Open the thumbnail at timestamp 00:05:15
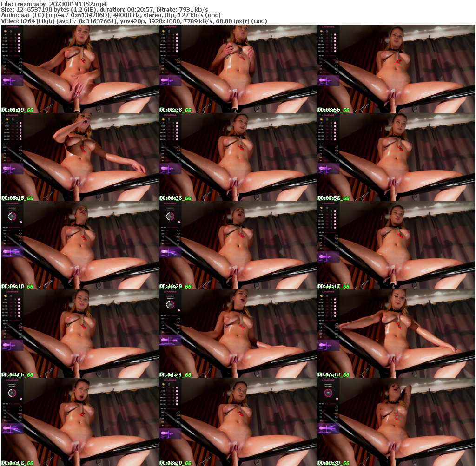This screenshot has height=466, width=476. (79, 158)
